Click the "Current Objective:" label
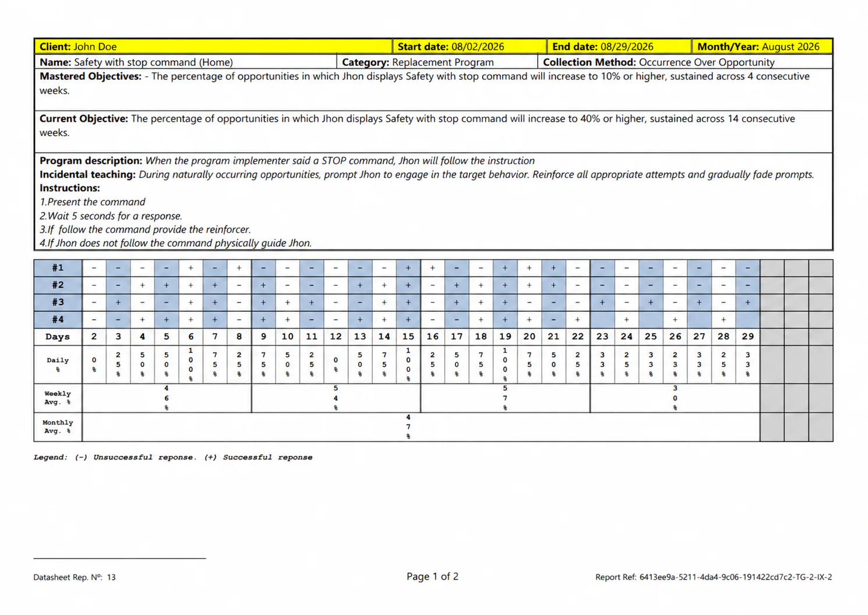This screenshot has width=868, height=615. coord(83,119)
